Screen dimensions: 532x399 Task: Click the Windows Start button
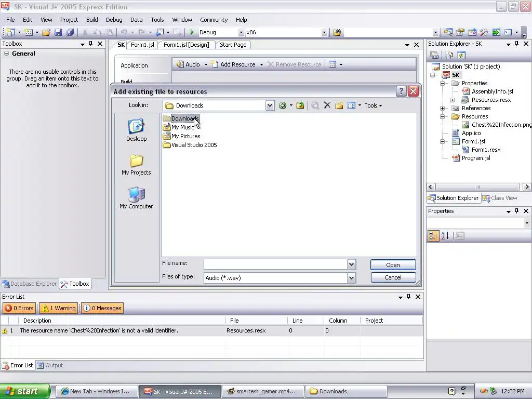click(x=25, y=391)
